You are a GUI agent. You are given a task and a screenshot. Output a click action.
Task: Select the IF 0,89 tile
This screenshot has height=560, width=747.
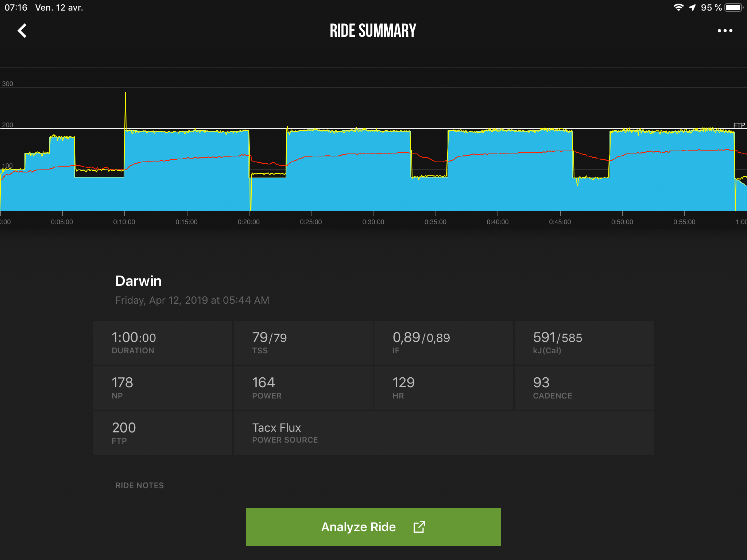pos(444,343)
